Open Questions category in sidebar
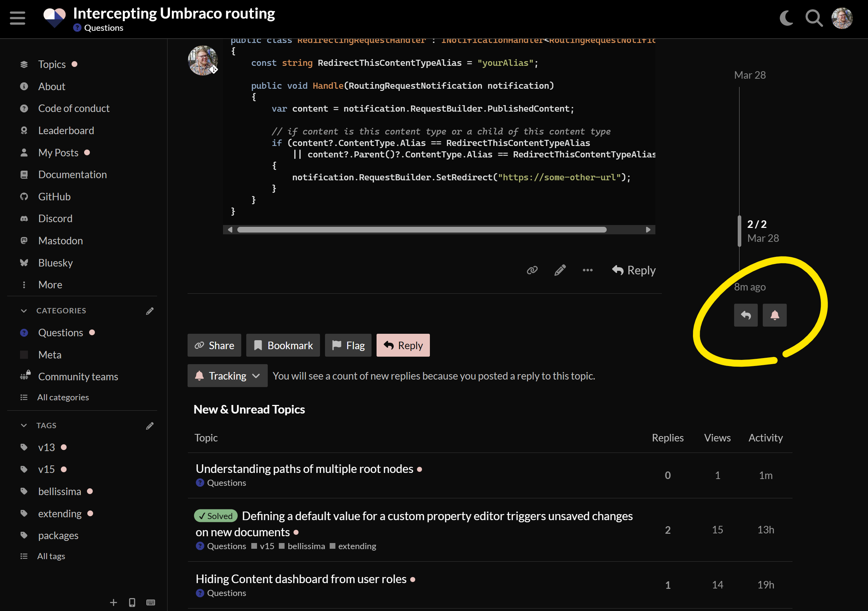The image size is (868, 611). coord(60,333)
